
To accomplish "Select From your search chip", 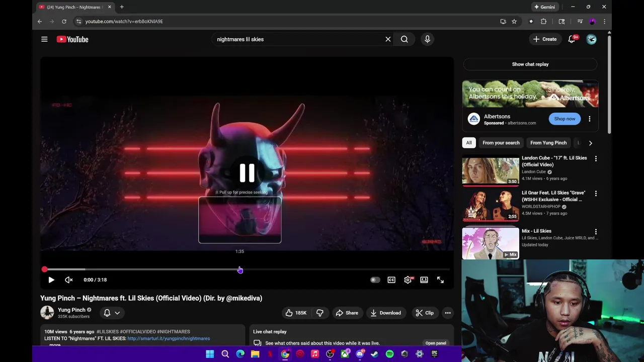I will click(501, 143).
